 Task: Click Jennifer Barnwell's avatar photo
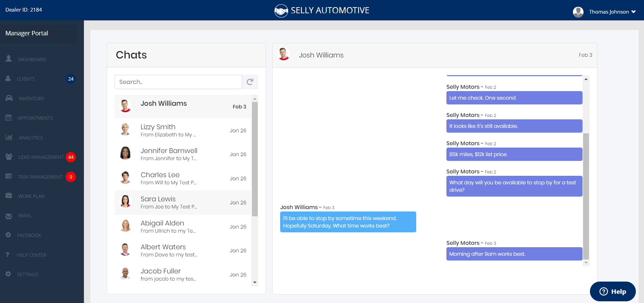[125, 153]
